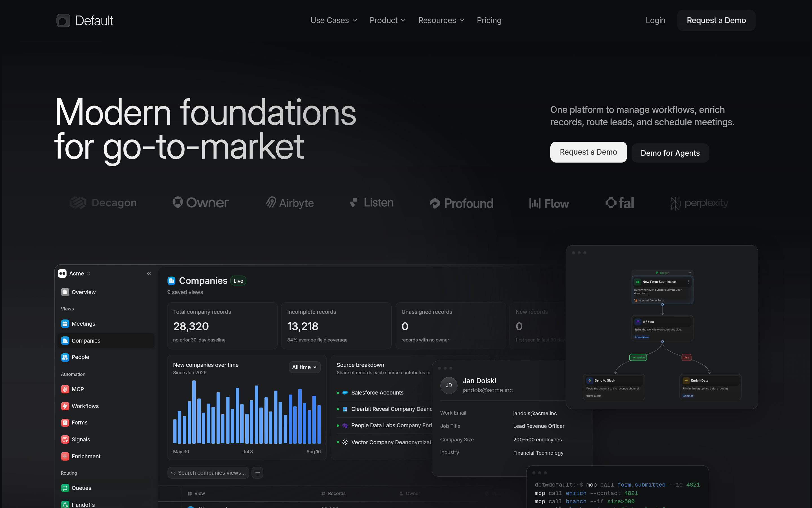Open the Resources dropdown
Image resolution: width=812 pixels, height=508 pixels.
[x=441, y=21]
